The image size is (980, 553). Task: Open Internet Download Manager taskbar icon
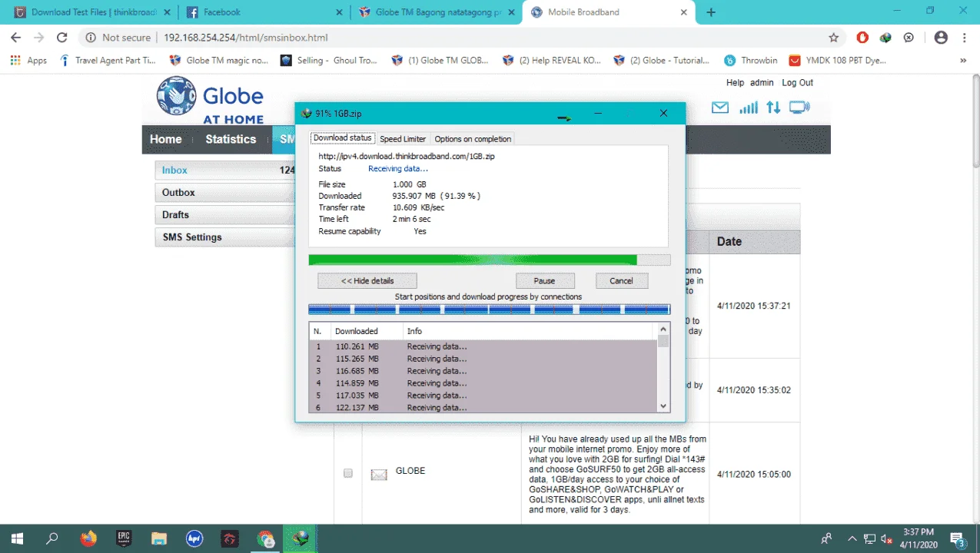tap(301, 539)
